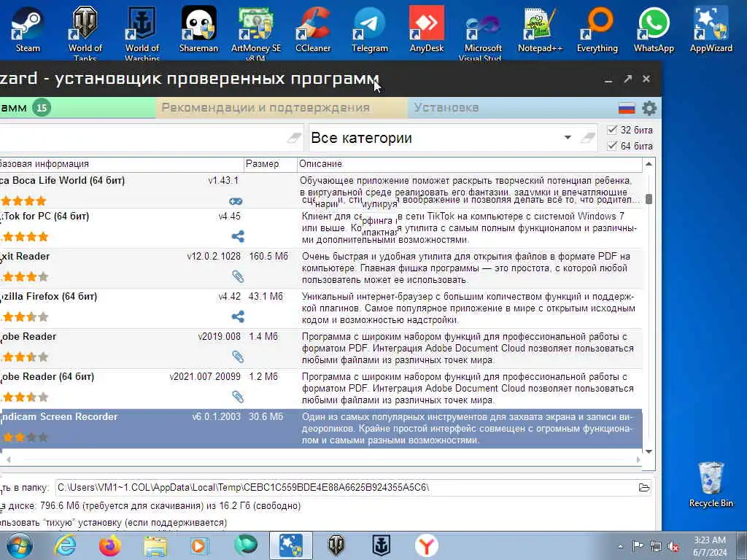Toggle the 32 бита checkbox
Image resolution: width=747 pixels, height=560 pixels.
pyautogui.click(x=612, y=130)
